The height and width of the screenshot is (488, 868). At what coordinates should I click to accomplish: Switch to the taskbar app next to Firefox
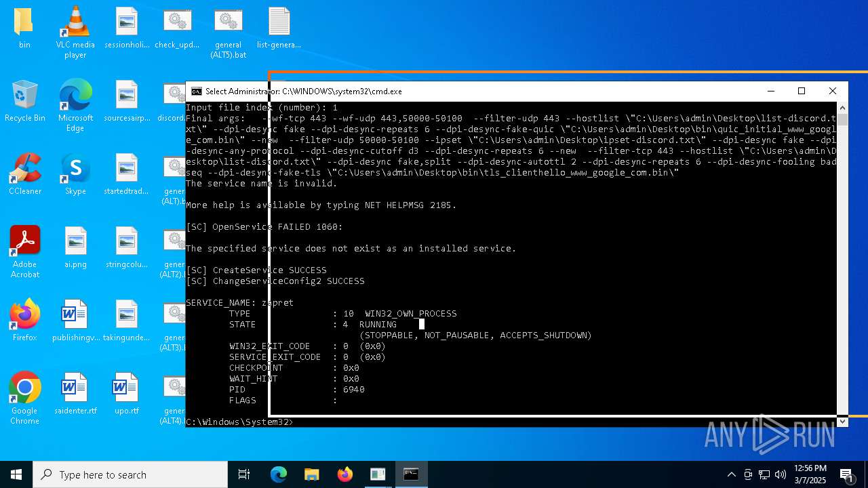(378, 474)
